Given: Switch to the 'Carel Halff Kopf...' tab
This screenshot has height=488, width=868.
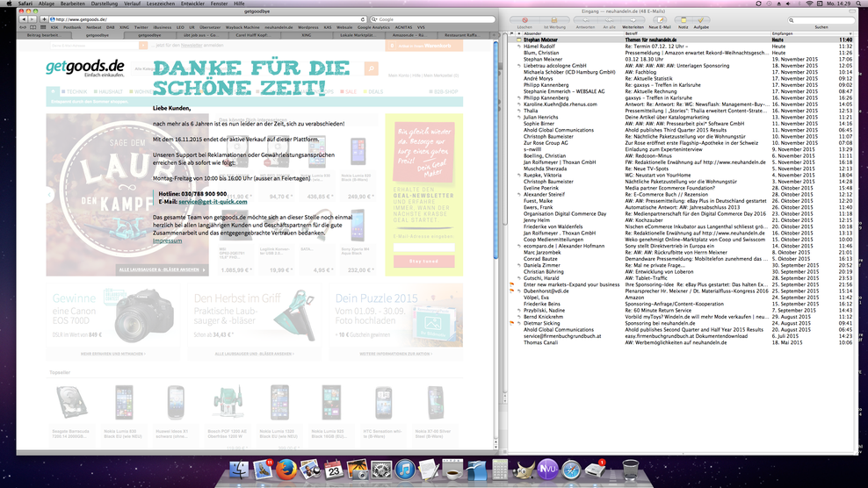Looking at the screenshot, I should click(253, 35).
